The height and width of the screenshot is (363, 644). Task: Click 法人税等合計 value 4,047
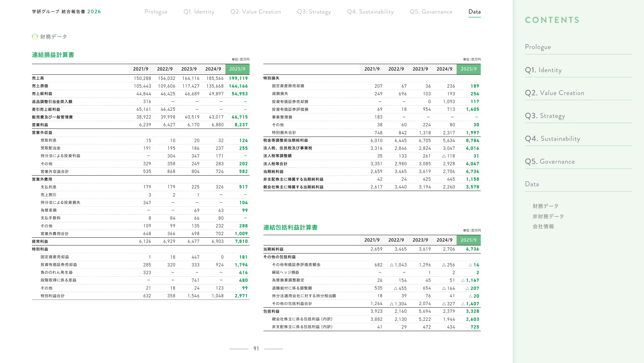point(473,164)
